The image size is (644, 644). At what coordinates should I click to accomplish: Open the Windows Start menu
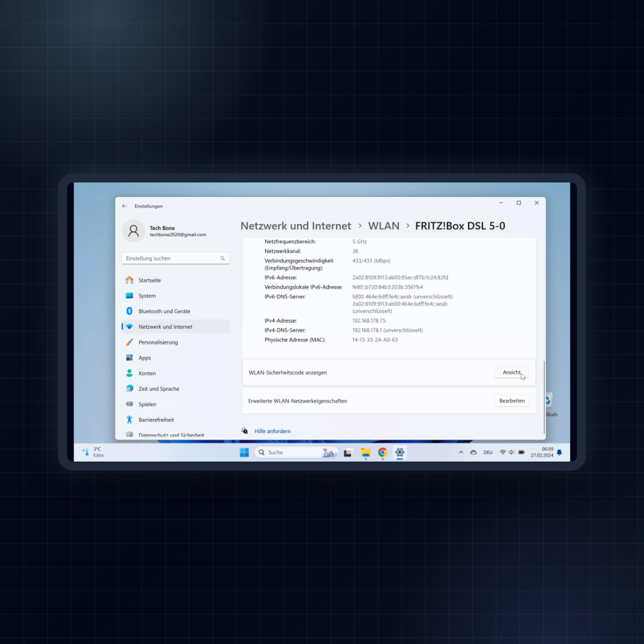point(244,452)
